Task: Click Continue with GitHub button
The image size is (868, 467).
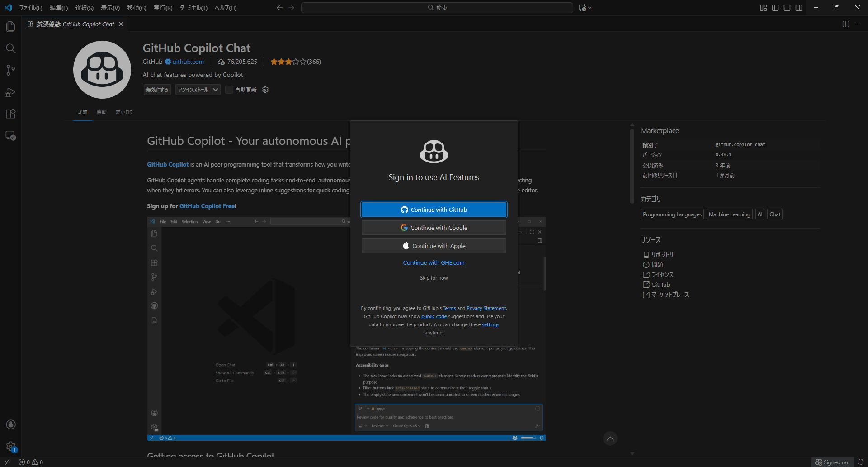Action: point(434,210)
